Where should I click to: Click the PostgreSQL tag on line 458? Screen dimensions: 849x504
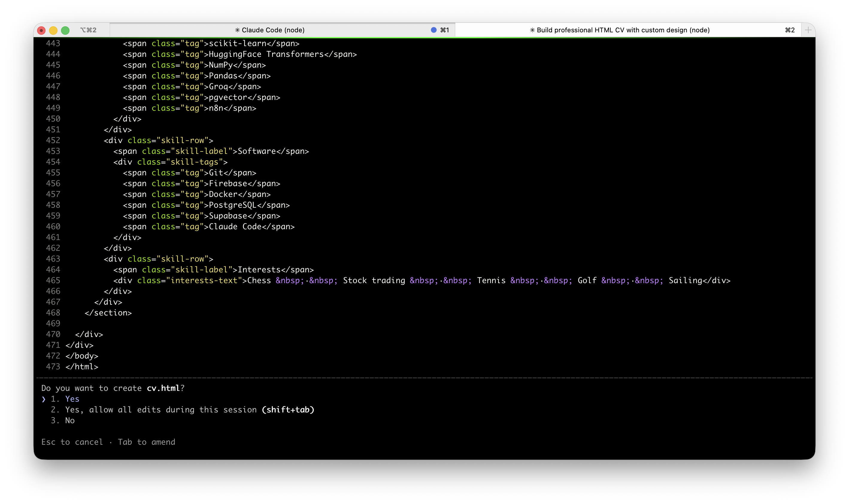tap(206, 205)
